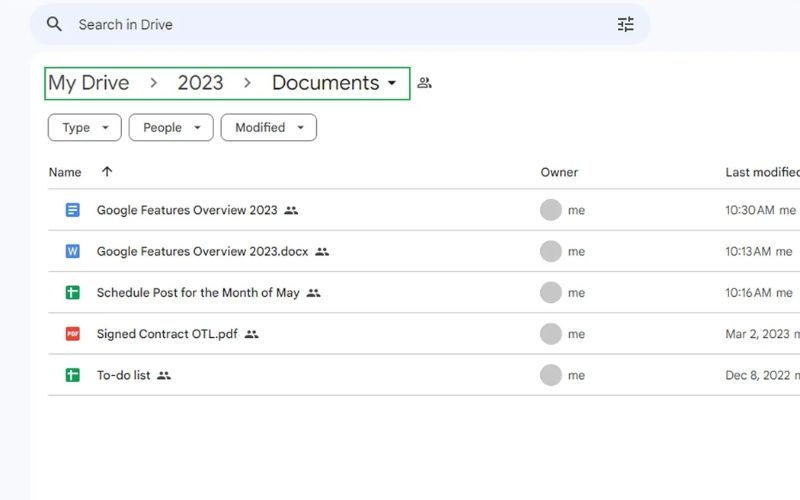Click Dec 8, 2022 modified date

click(758, 376)
